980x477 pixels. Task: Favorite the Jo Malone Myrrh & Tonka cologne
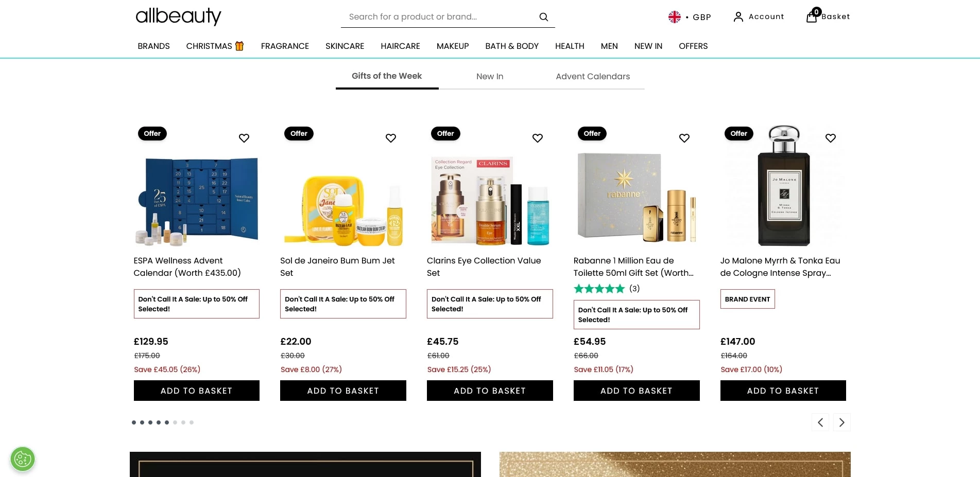tap(830, 138)
